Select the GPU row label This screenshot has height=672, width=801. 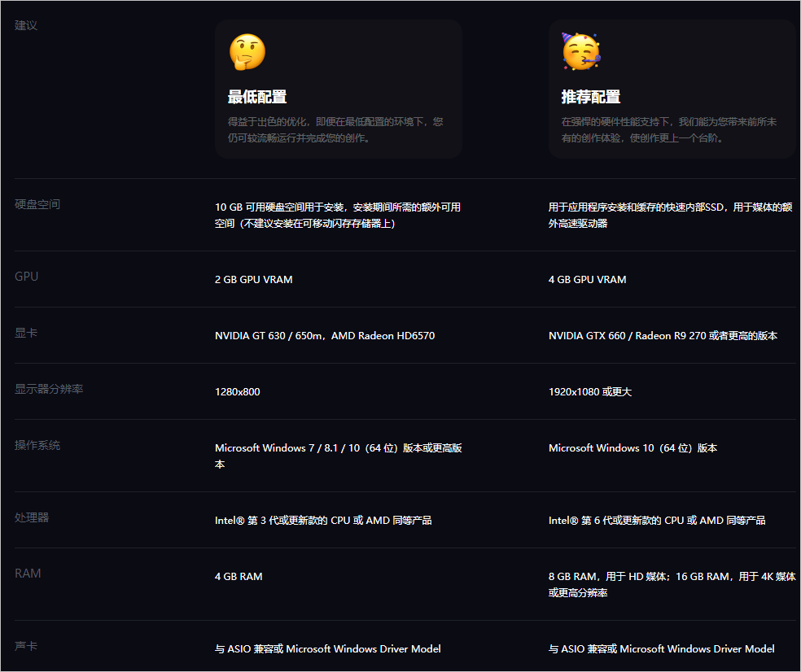point(26,277)
